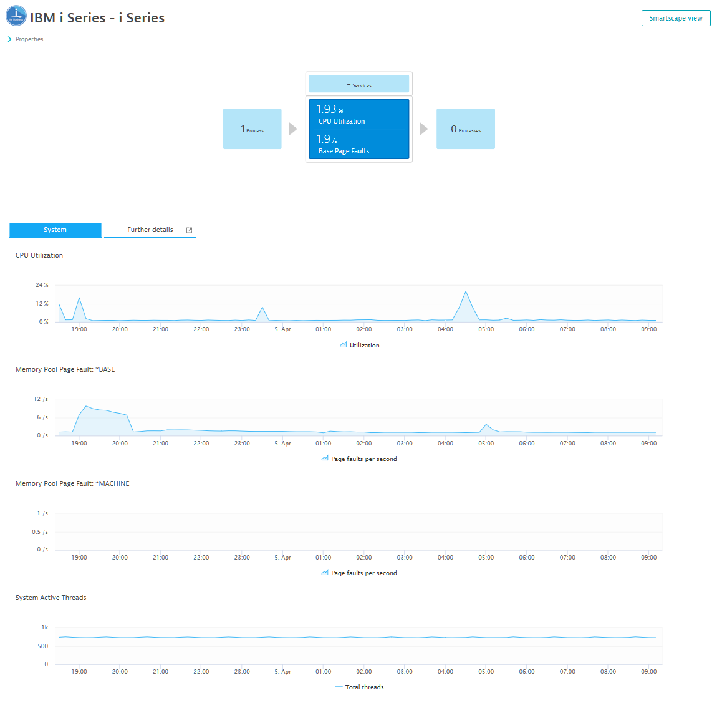Image resolution: width=717 pixels, height=728 pixels.
Task: Click the CPU Utilization peak near 04:30
Action: (x=466, y=291)
